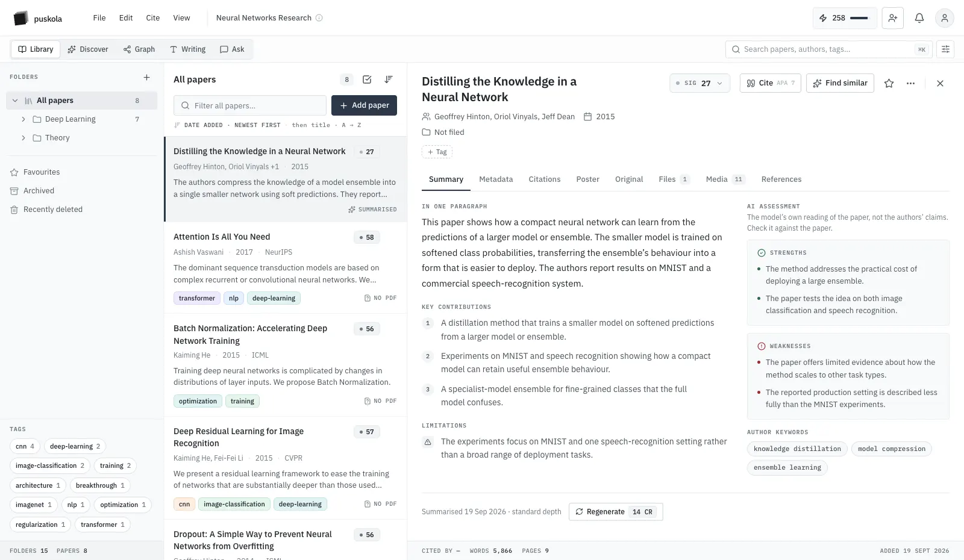Close the paper detail panel
This screenshot has width=964, height=560.
[x=940, y=83]
